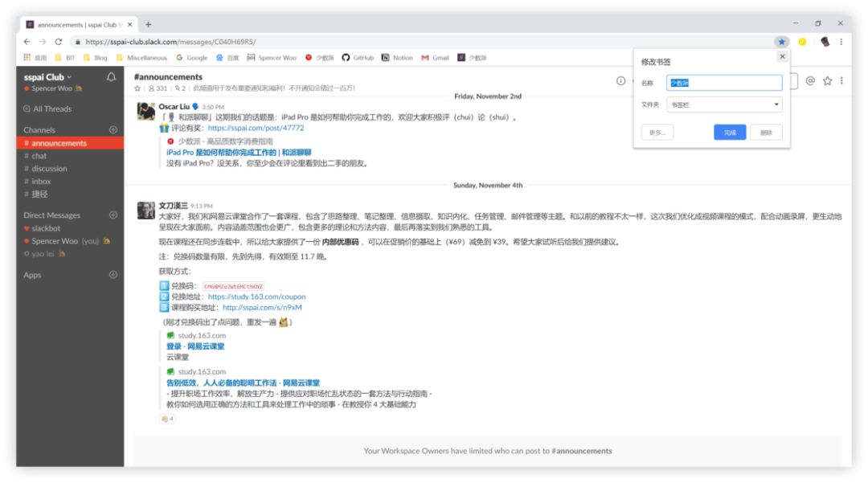The width and height of the screenshot is (868, 483).
Task: Reload the page with the refresh icon
Action: [x=58, y=42]
